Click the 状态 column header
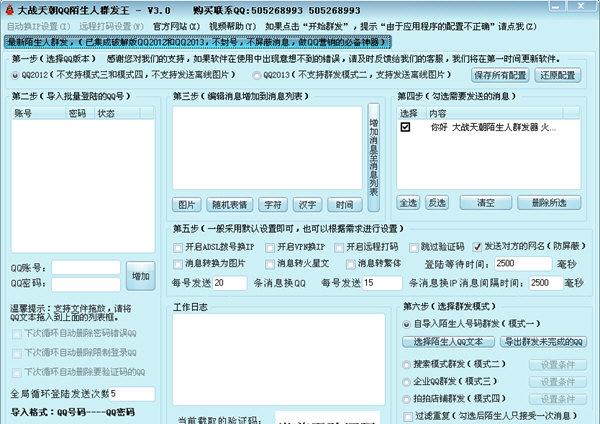This screenshot has width=600, height=424. pos(117,113)
